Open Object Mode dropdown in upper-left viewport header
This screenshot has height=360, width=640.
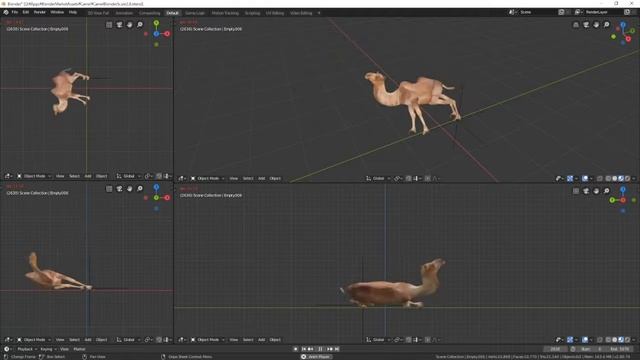(x=34, y=176)
